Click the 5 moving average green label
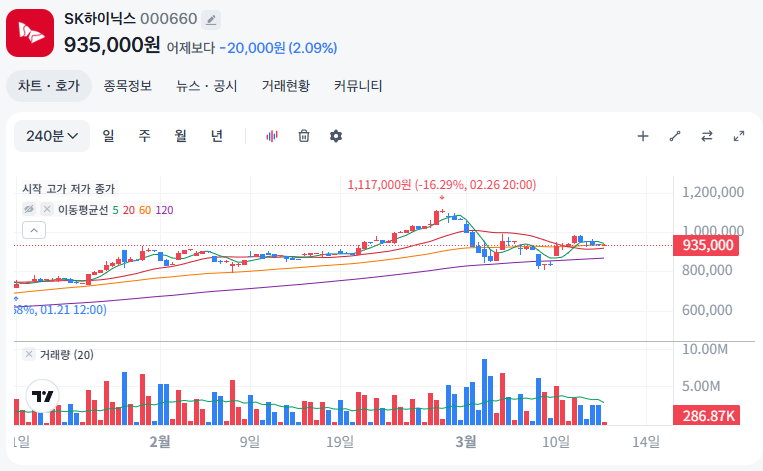 [x=115, y=210]
